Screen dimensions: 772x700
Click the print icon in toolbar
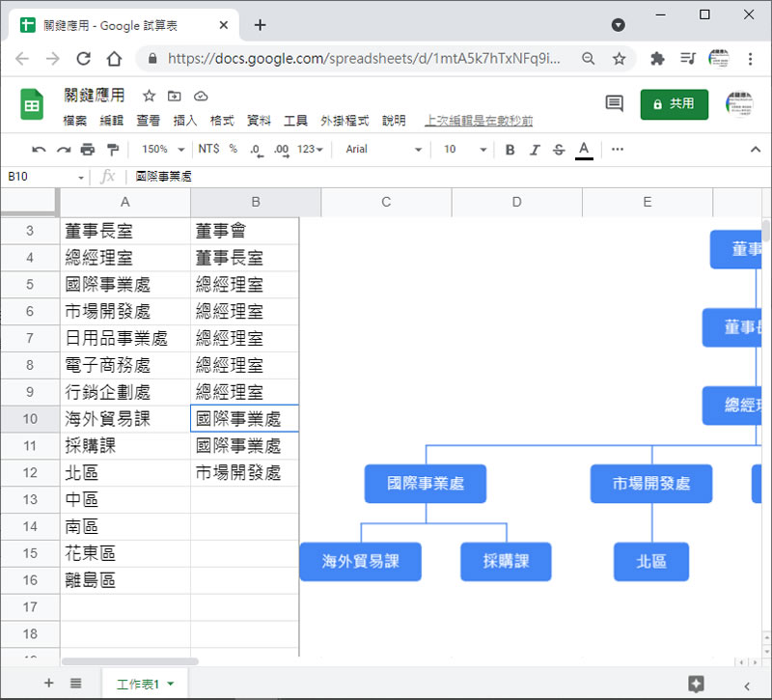(88, 150)
